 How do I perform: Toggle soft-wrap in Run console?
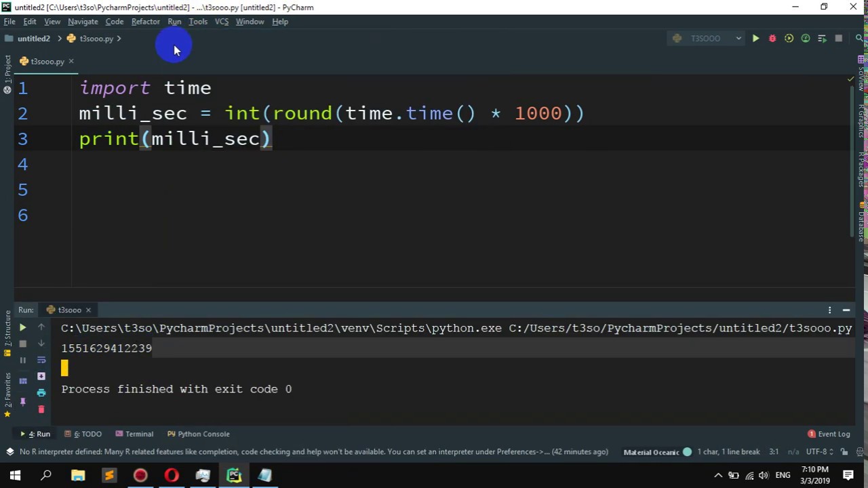[41, 360]
